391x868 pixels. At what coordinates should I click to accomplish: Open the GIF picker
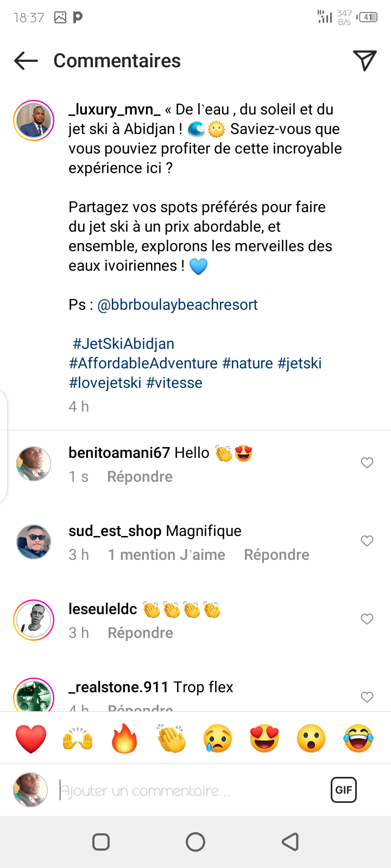[344, 790]
